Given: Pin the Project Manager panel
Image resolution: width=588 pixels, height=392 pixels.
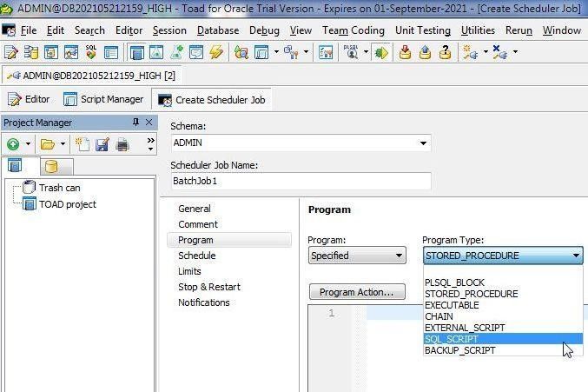Looking at the screenshot, I should click(x=135, y=122).
